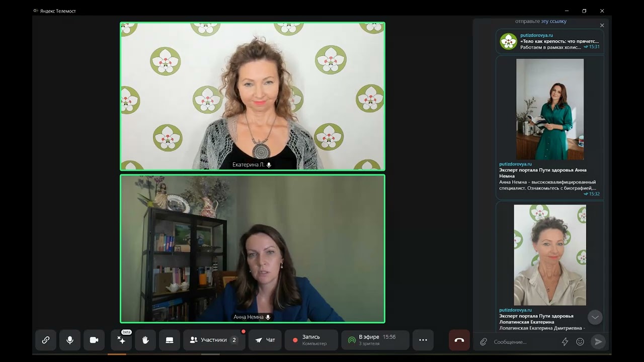This screenshot has width=644, height=362.
Task: Open quick actions lightning icon in chat
Action: [565, 342]
